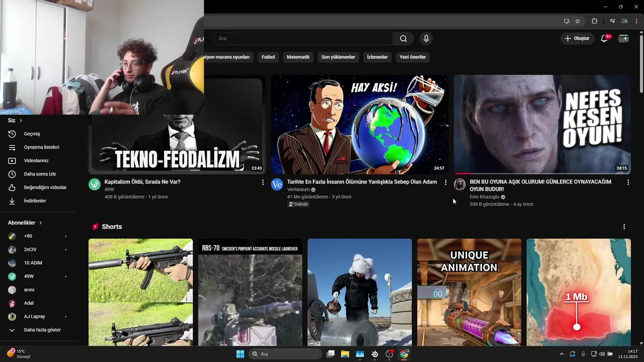Click the Enis Kirazoglu channel avatar
The width and height of the screenshot is (644, 362).
tap(460, 185)
